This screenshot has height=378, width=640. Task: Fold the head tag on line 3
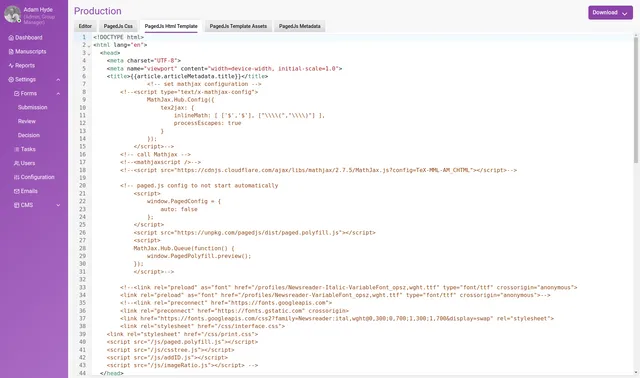[x=89, y=53]
